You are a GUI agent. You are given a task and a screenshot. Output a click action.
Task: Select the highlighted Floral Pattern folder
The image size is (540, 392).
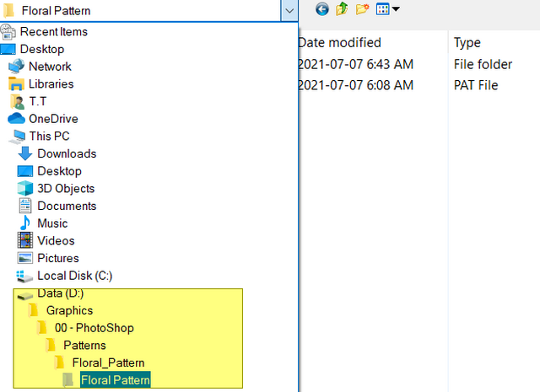click(116, 380)
